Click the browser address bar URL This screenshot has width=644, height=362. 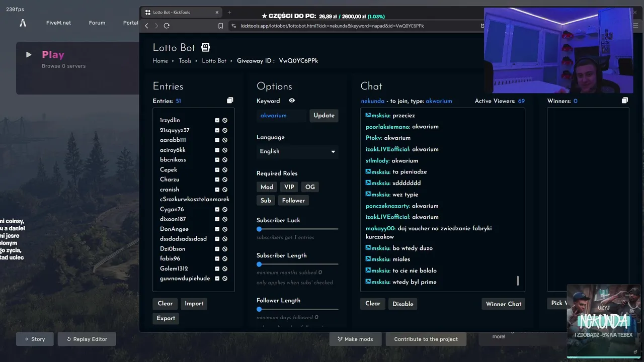point(332,26)
